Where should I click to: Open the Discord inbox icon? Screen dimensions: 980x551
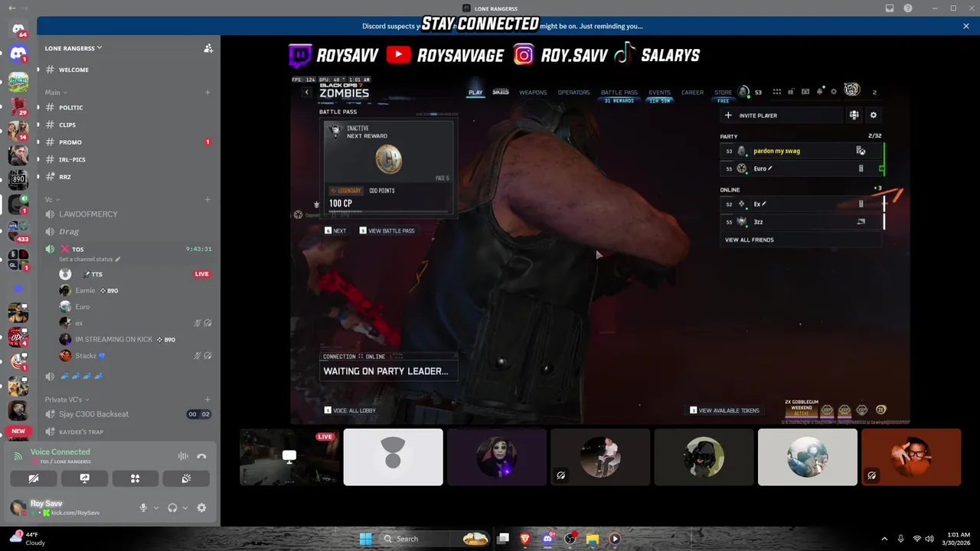tap(889, 8)
